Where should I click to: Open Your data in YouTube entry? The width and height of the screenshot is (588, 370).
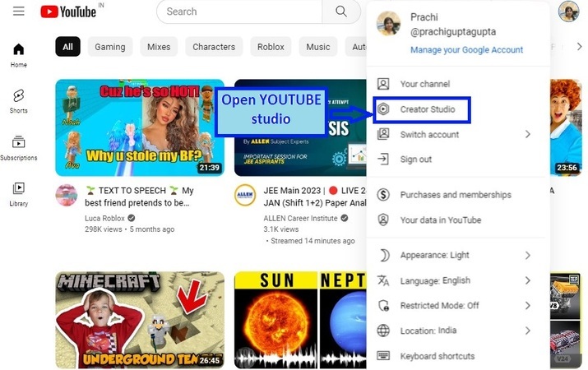tap(457, 220)
